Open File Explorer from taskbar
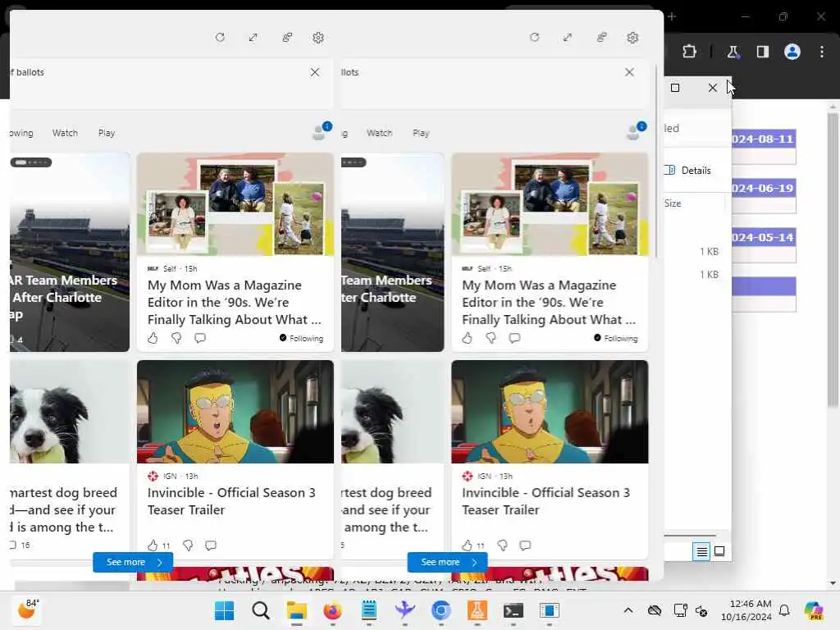Viewport: 840px width, 630px height. [x=297, y=610]
